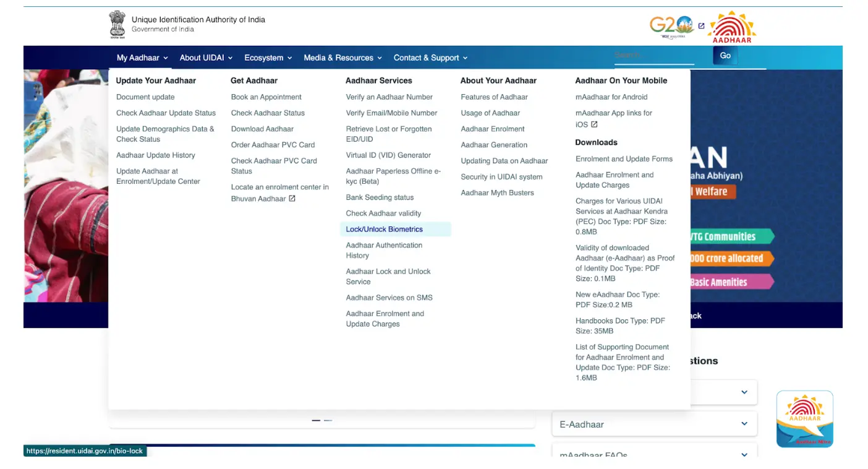Open Virtual ID (VID) Generator
The image size is (868, 469).
388,155
